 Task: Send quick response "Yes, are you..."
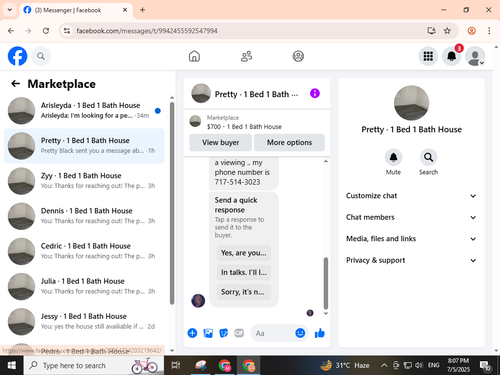pos(244,253)
